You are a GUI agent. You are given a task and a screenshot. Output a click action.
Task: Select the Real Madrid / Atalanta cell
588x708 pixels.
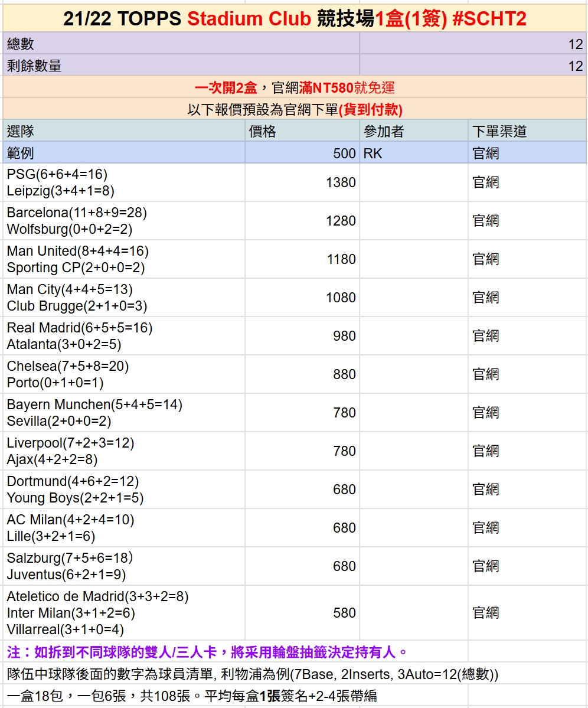pyautogui.click(x=123, y=336)
